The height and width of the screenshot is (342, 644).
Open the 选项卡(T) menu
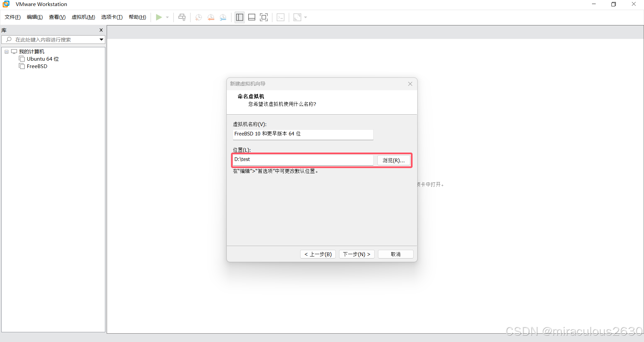[112, 17]
